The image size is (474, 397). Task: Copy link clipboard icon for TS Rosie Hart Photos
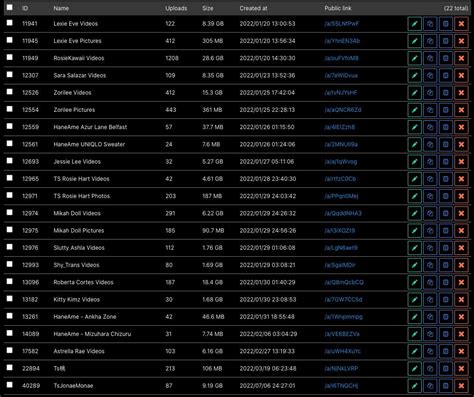(430, 196)
